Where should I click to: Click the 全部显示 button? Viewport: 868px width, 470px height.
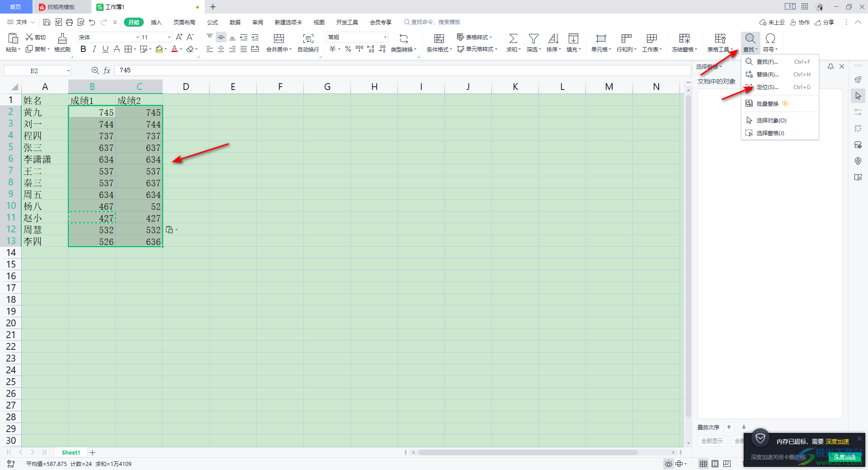(712, 441)
